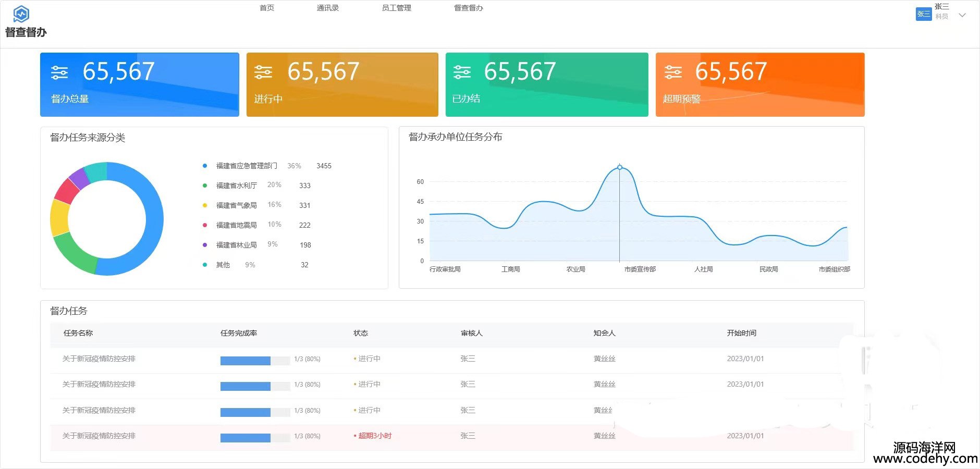
Task: Click the 督办承办单位任务分布 panel title
Action: (456, 137)
